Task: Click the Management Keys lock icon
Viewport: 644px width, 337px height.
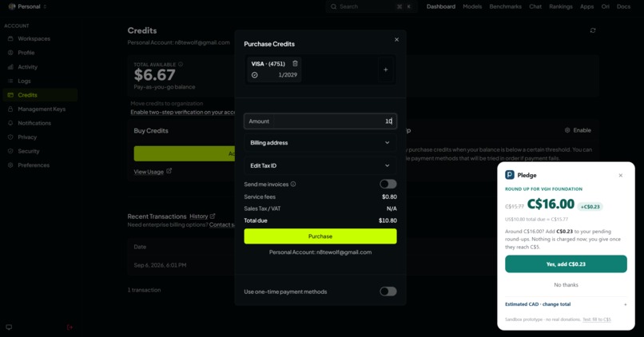Action: tap(10, 109)
